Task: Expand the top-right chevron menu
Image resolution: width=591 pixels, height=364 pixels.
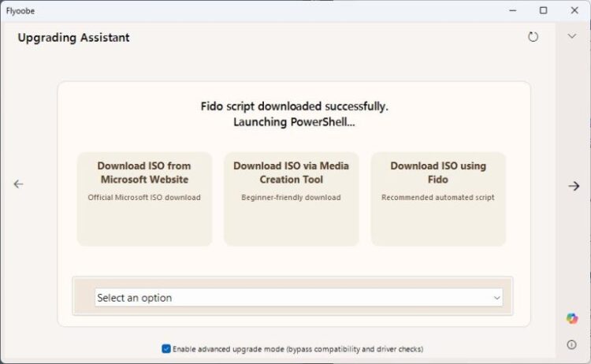Action: [x=572, y=36]
